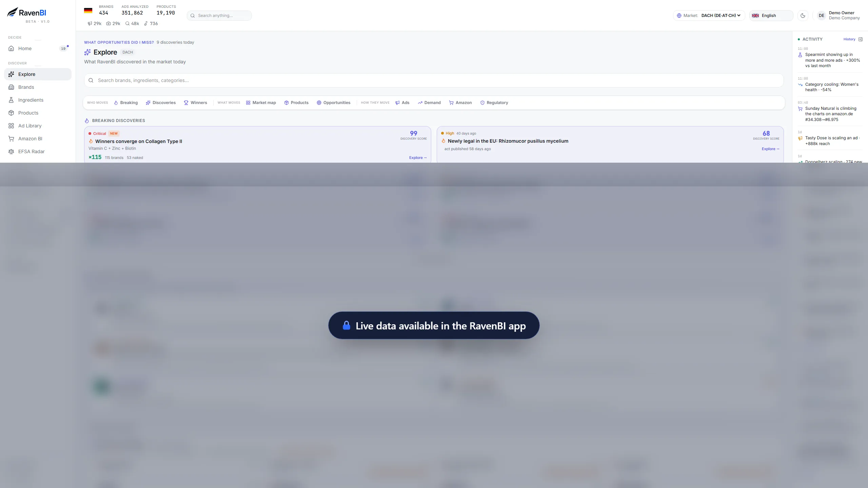The height and width of the screenshot is (488, 868).
Task: Open Amazon BI in sidebar
Action: (38, 139)
